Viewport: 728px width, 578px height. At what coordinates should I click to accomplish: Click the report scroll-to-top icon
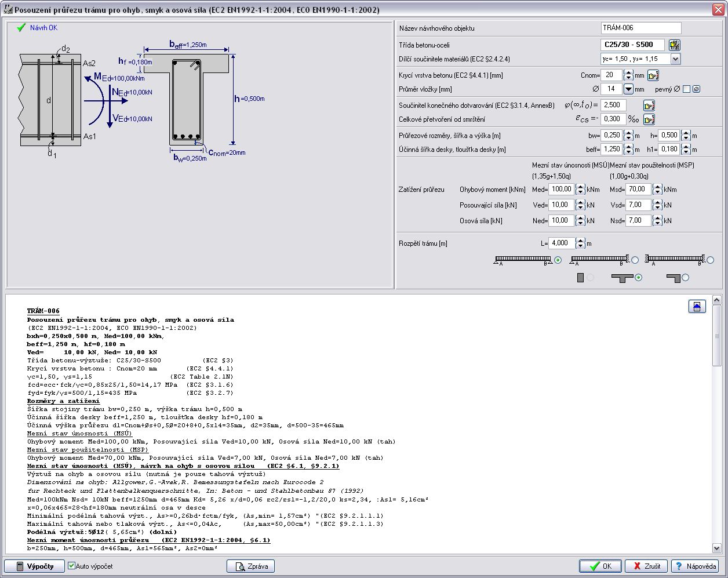(x=697, y=307)
